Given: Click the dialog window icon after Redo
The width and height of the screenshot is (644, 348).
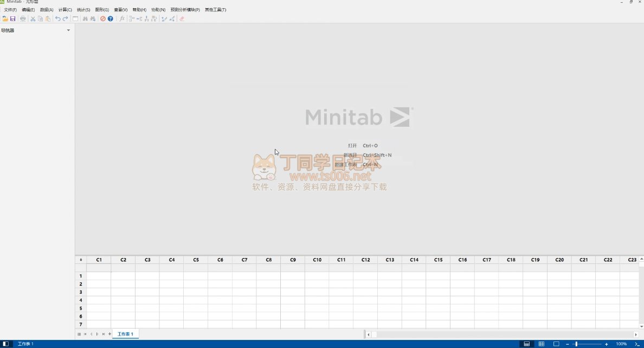Looking at the screenshot, I should click(75, 19).
